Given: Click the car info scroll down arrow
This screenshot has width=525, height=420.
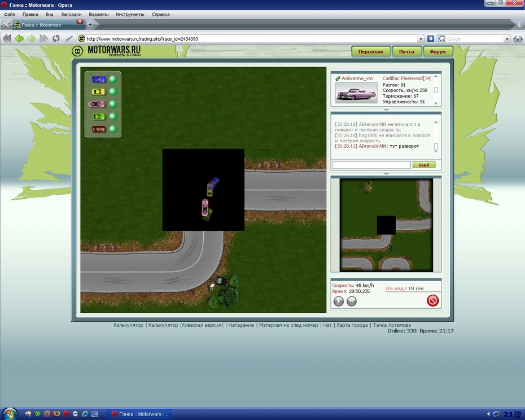Looking at the screenshot, I should 436,103.
